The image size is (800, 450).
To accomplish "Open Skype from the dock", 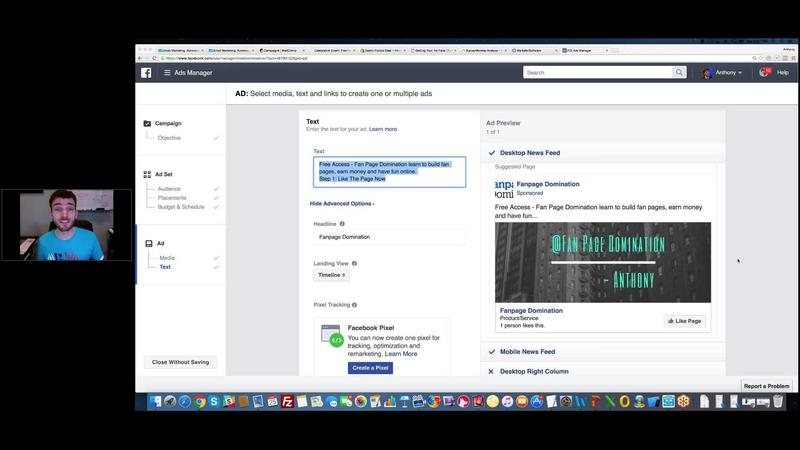I will click(x=214, y=402).
